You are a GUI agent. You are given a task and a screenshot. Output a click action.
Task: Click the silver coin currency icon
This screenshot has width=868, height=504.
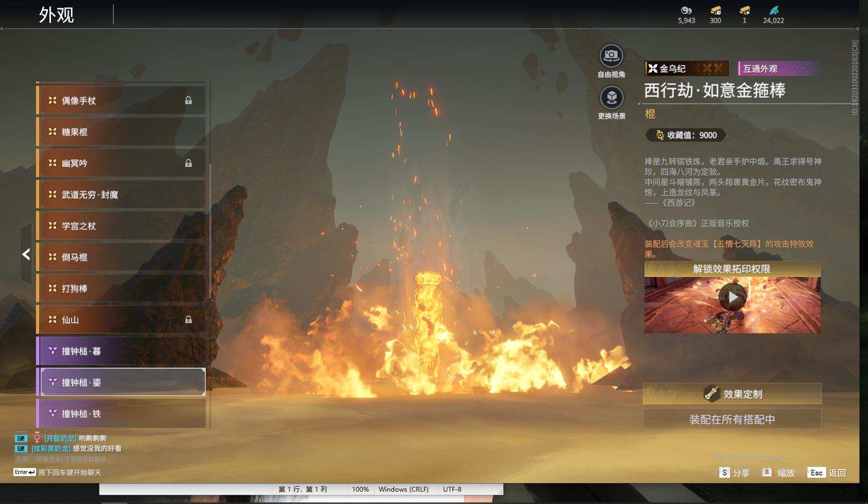(x=686, y=11)
